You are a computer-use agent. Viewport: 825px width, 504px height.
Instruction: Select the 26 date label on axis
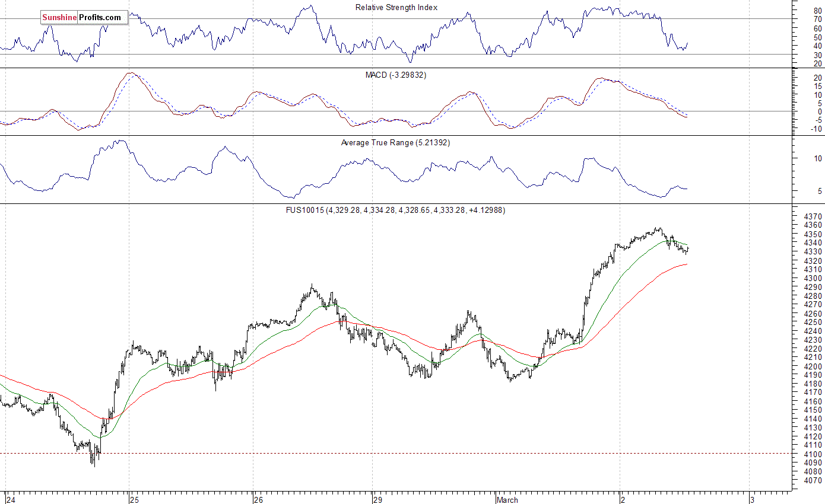pyautogui.click(x=258, y=500)
